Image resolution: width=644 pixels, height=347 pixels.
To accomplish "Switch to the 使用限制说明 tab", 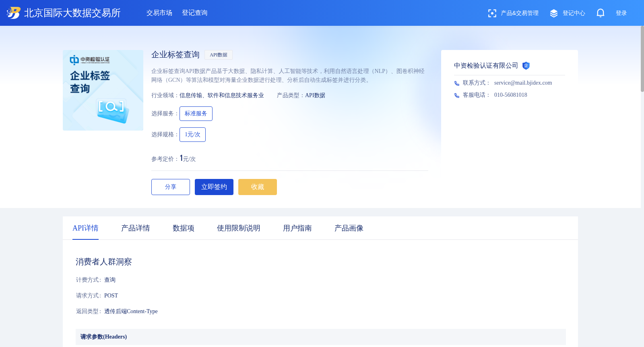I will [x=239, y=228].
